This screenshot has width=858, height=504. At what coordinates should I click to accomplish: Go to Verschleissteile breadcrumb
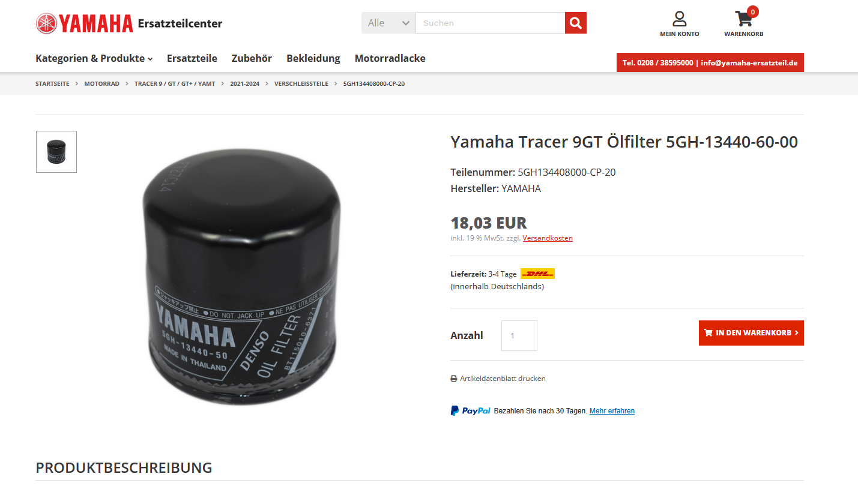pyautogui.click(x=301, y=83)
